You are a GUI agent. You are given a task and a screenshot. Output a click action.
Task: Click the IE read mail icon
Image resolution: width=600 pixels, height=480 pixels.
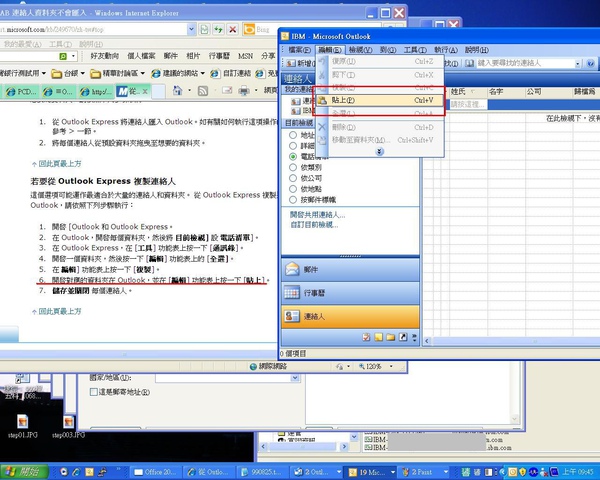tap(227, 91)
